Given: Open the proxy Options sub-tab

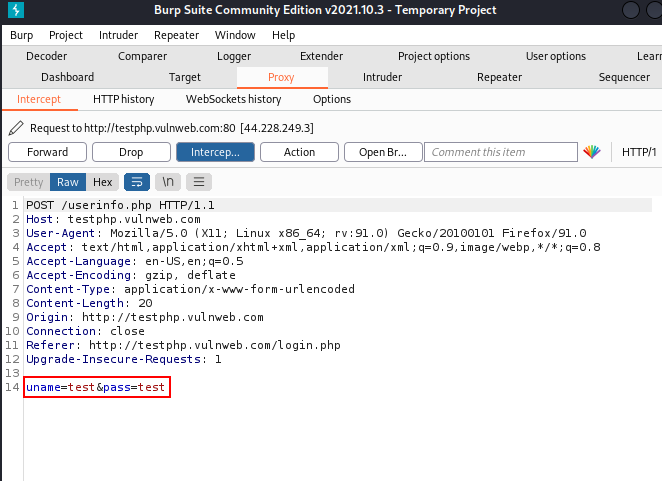Looking at the screenshot, I should [x=332, y=99].
